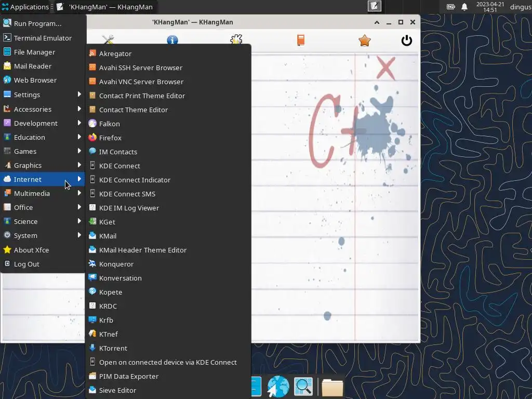Image resolution: width=532 pixels, height=399 pixels.
Task: Expand the Office submenu
Action: (43, 207)
